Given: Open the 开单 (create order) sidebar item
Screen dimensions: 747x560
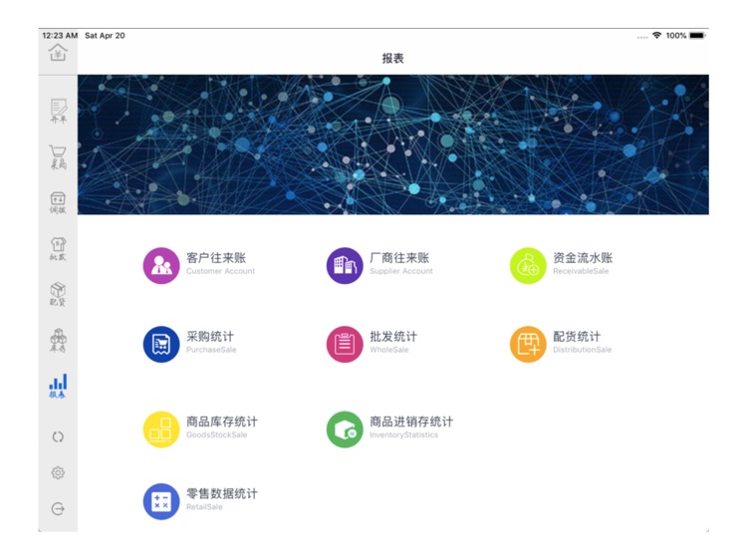Looking at the screenshot, I should [58, 111].
